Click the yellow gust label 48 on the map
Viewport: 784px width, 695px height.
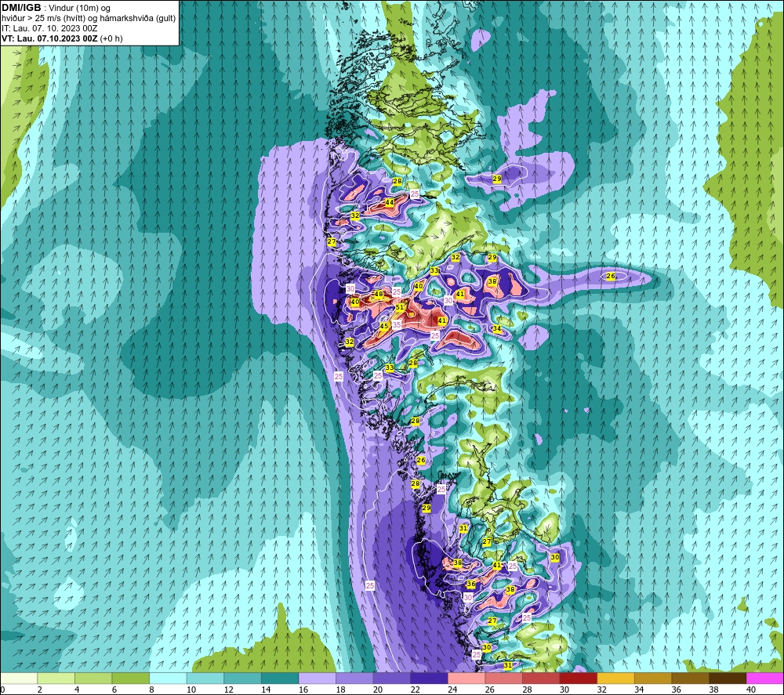coord(379,295)
